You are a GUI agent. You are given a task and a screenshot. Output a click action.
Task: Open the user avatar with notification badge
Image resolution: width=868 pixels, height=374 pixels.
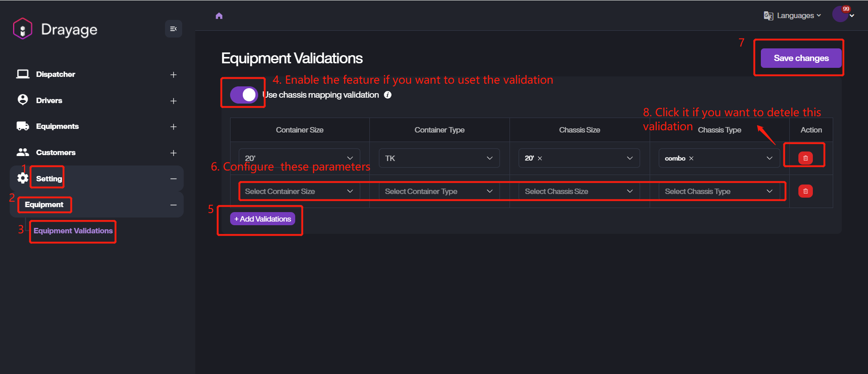[x=840, y=14]
